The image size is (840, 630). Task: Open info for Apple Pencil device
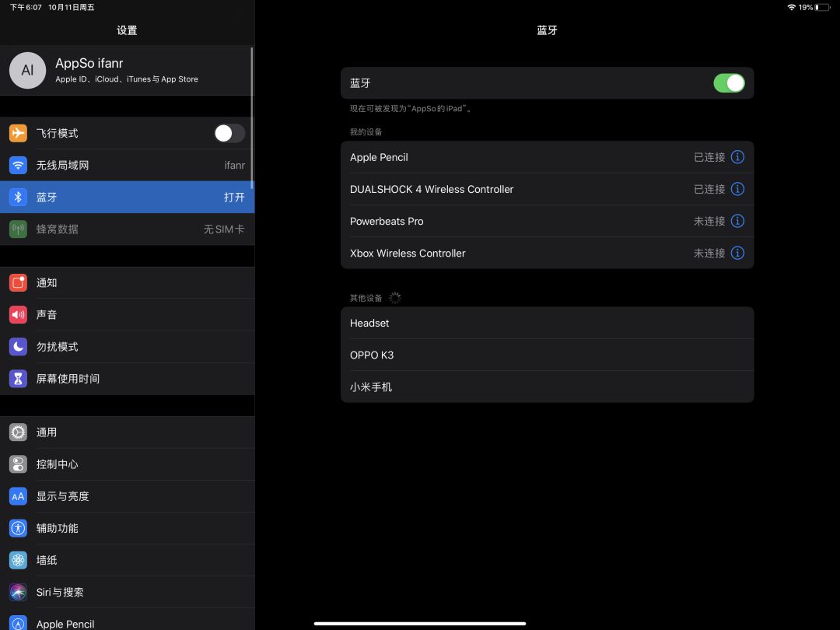tap(737, 157)
